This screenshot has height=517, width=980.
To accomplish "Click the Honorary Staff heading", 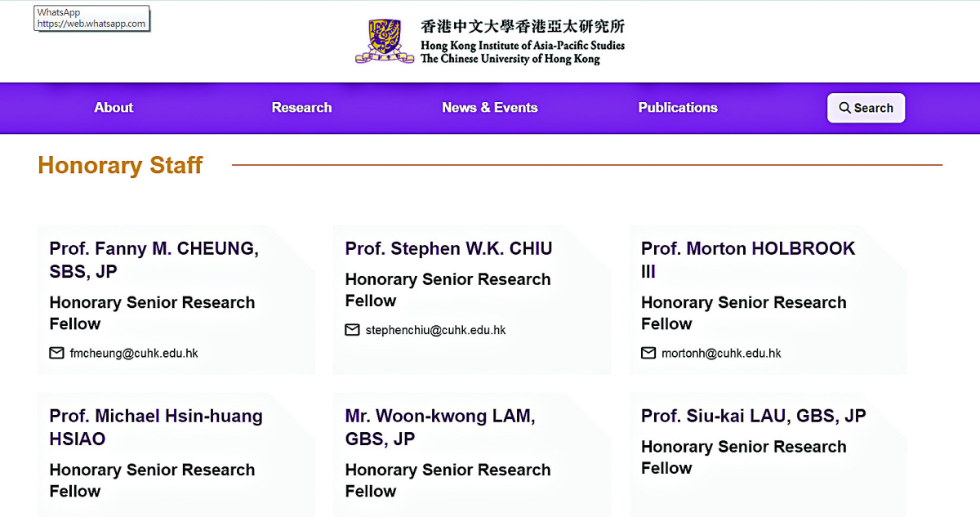I will tap(120, 165).
